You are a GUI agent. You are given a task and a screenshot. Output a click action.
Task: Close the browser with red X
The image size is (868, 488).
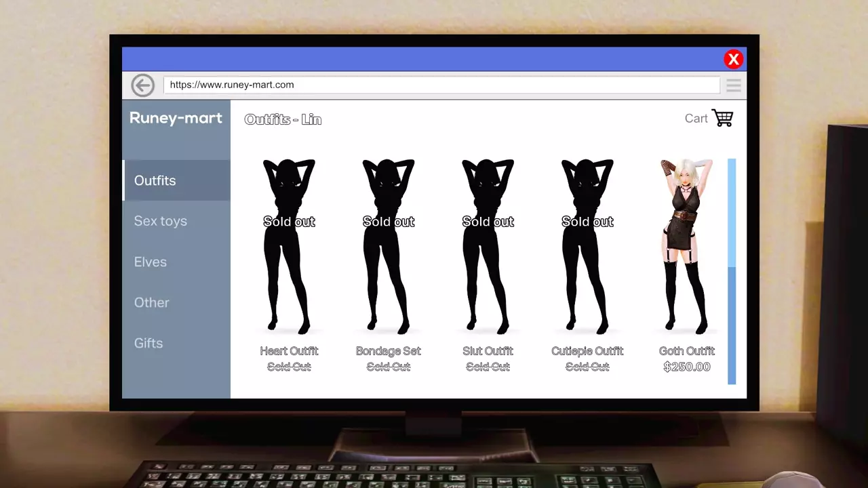tap(733, 60)
